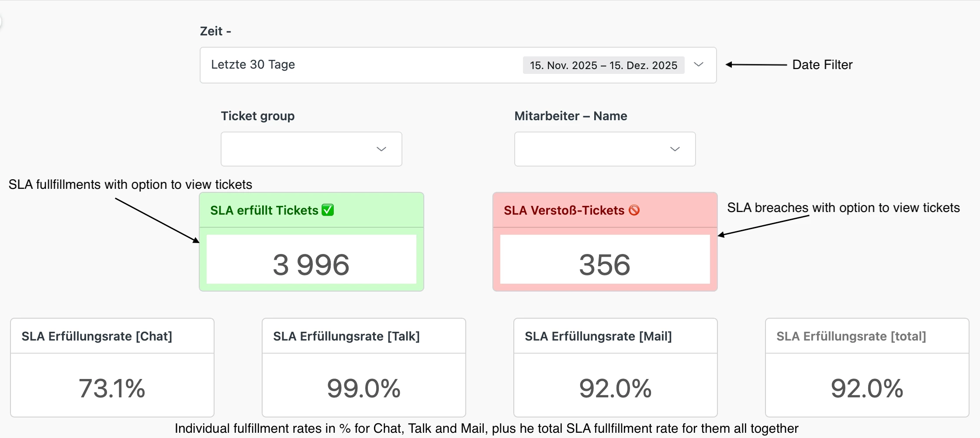The image size is (980, 438).
Task: Select the Letzte 30 Tage time filter
Action: (x=253, y=65)
